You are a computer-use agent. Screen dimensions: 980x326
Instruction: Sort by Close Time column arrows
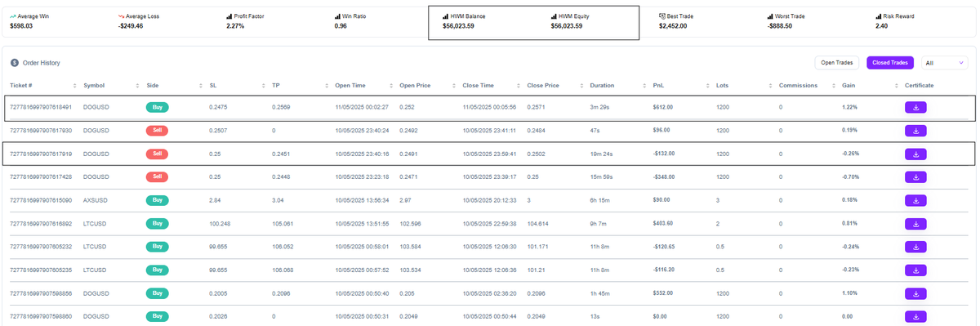519,85
